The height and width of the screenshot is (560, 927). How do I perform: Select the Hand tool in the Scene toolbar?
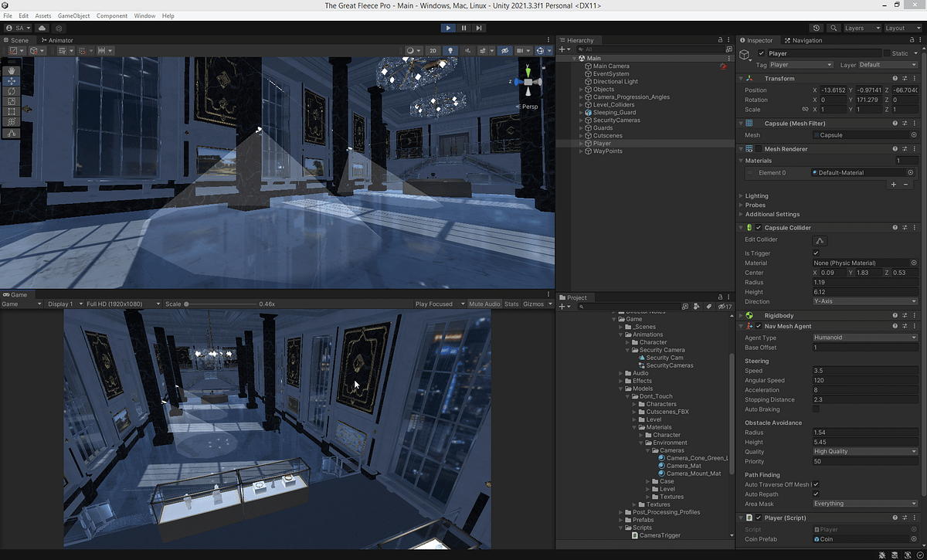pos(12,71)
